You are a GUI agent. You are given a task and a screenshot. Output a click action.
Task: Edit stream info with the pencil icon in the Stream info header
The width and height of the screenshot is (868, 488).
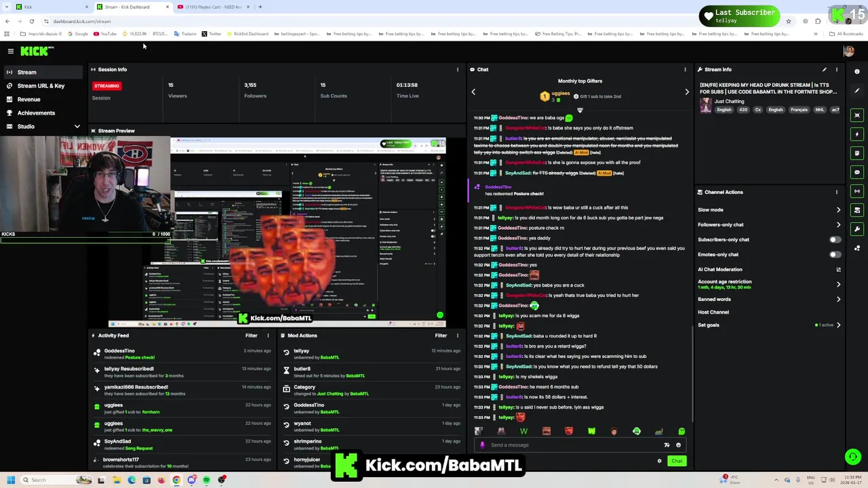point(824,69)
